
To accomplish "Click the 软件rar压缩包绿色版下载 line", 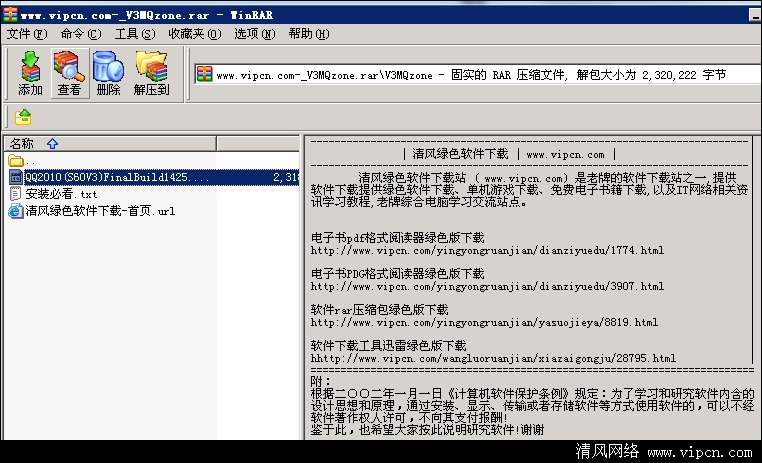I will pos(380,309).
